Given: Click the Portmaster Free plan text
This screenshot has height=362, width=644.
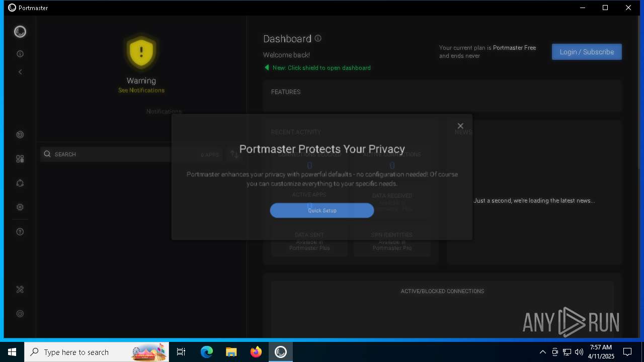Looking at the screenshot, I should point(514,48).
